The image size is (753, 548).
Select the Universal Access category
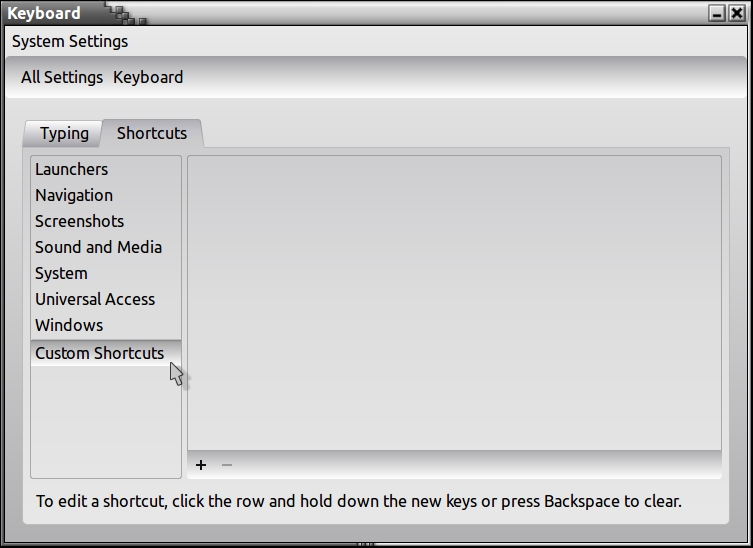[x=95, y=299]
